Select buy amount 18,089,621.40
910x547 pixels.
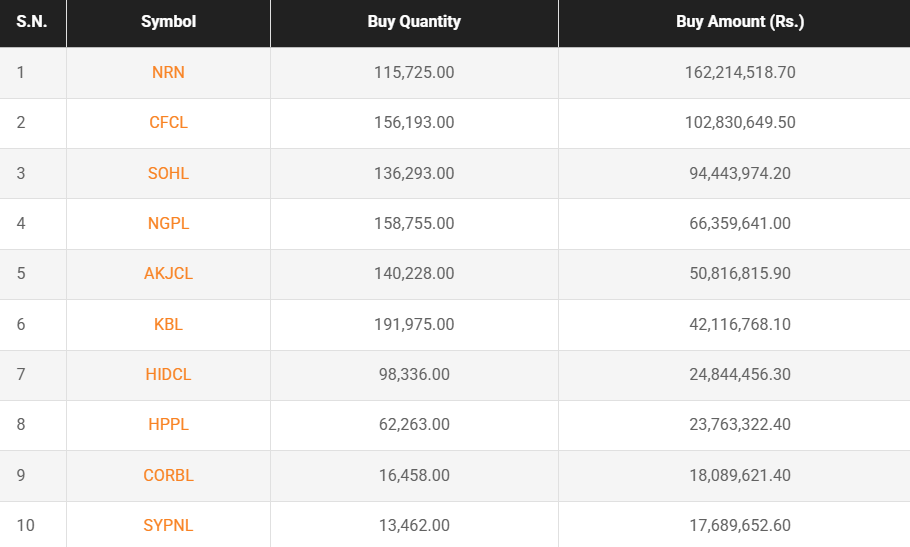[x=740, y=475]
